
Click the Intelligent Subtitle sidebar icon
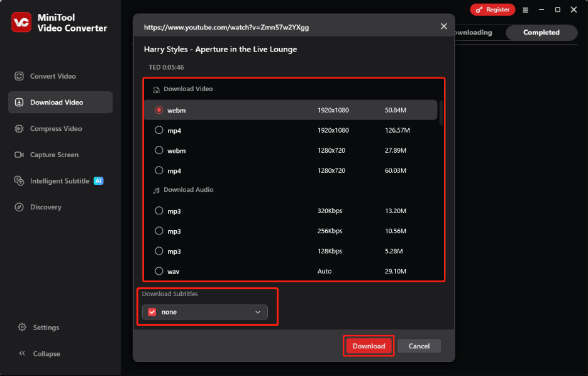[x=19, y=181]
